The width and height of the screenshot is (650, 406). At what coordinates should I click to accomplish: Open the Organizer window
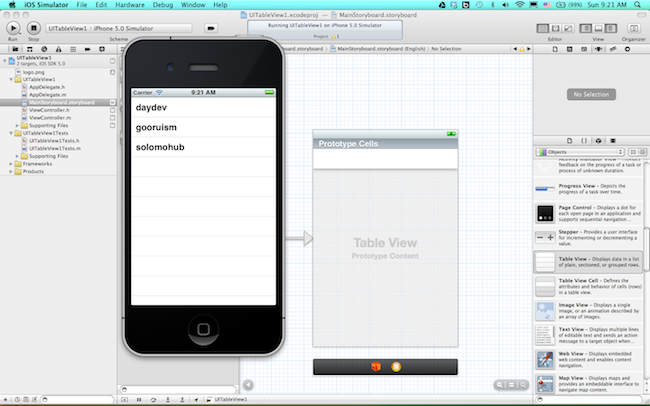(633, 28)
